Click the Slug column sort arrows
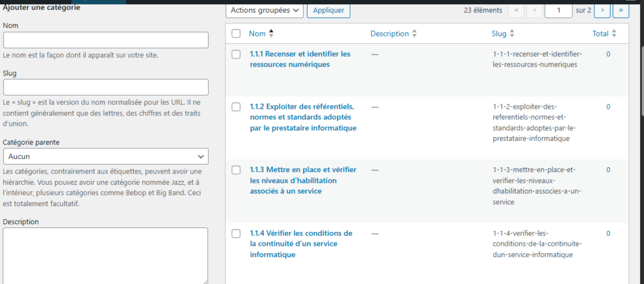Image resolution: width=644 pixels, height=284 pixels. [x=512, y=34]
